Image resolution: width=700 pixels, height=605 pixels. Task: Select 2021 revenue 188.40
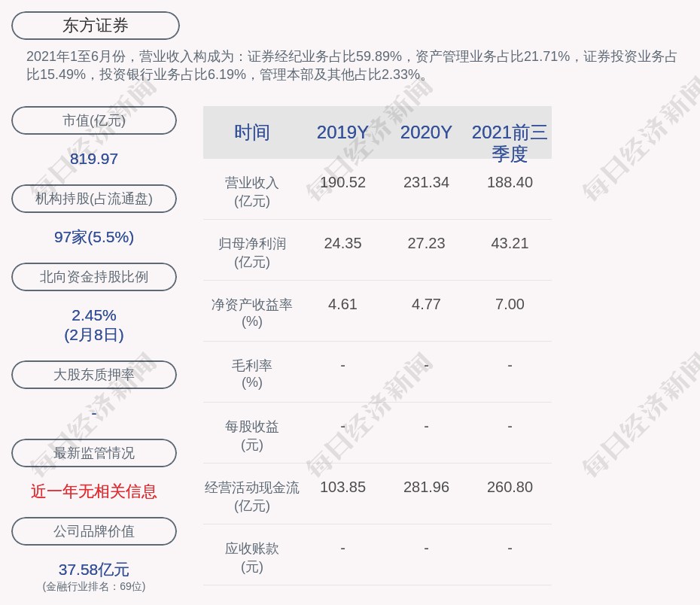(x=510, y=183)
